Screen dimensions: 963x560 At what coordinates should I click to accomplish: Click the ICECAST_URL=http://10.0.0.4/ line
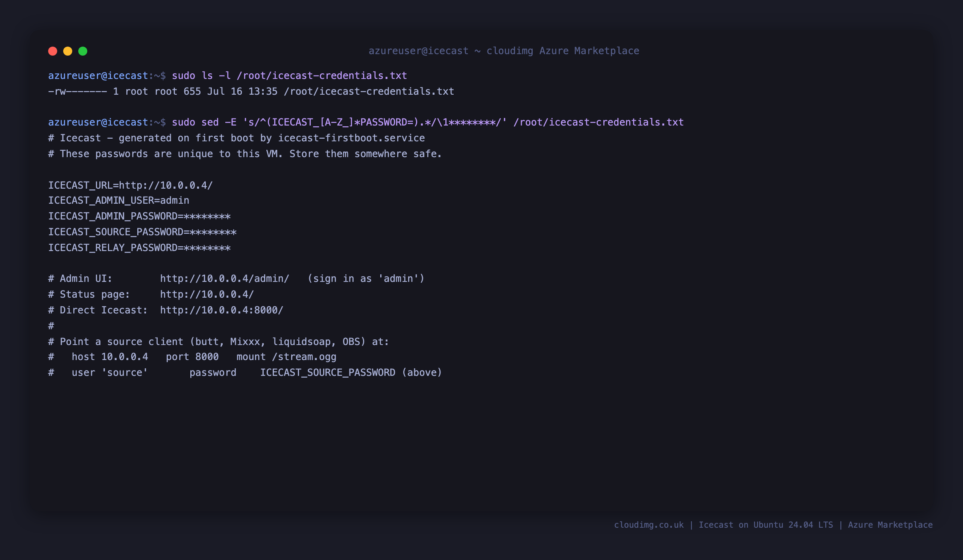pyautogui.click(x=130, y=185)
